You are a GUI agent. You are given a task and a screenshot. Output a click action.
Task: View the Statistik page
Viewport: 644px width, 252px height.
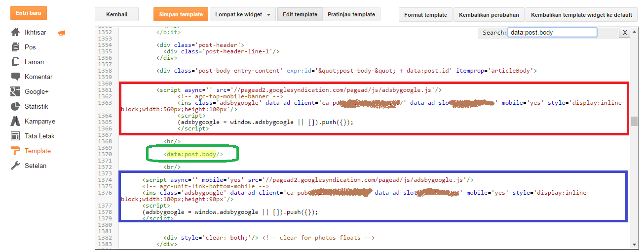point(37,107)
